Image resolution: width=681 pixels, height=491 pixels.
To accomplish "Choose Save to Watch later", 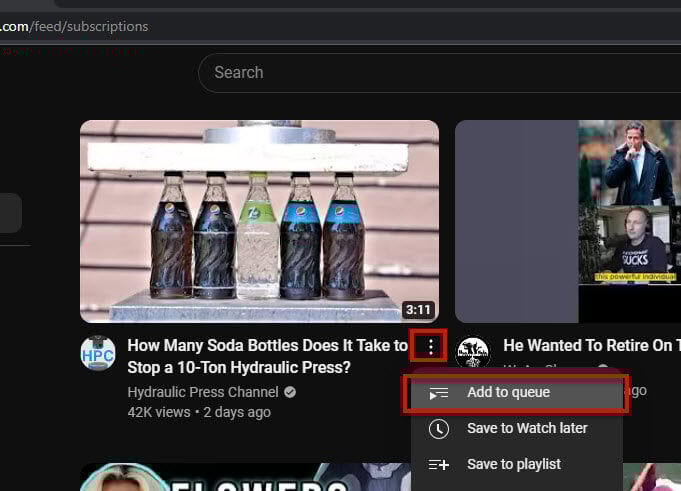I will (516, 428).
